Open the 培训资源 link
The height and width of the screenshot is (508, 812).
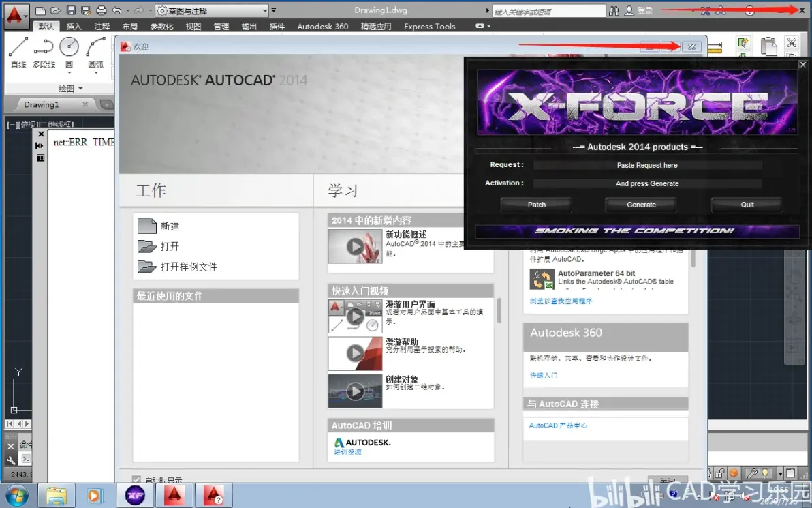tap(347, 452)
